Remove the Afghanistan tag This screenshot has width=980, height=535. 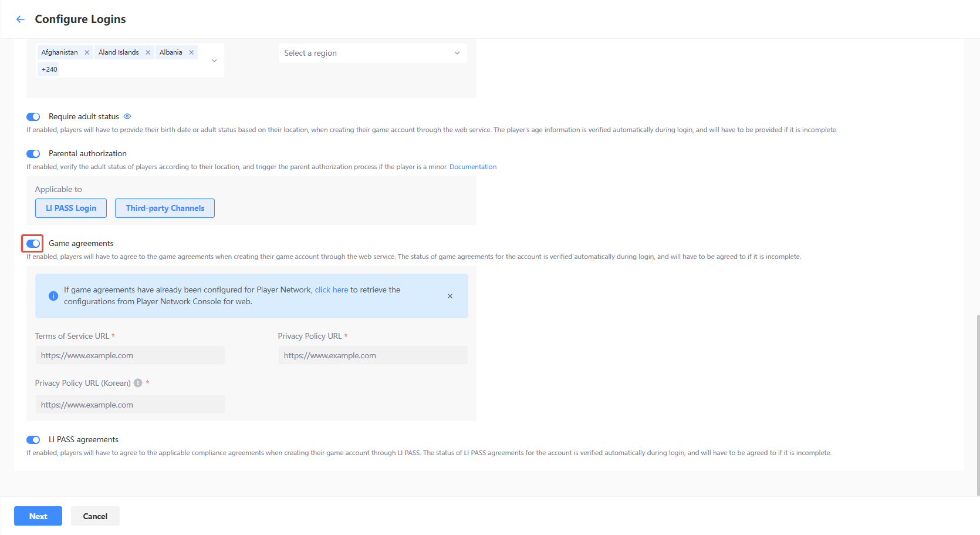[87, 52]
